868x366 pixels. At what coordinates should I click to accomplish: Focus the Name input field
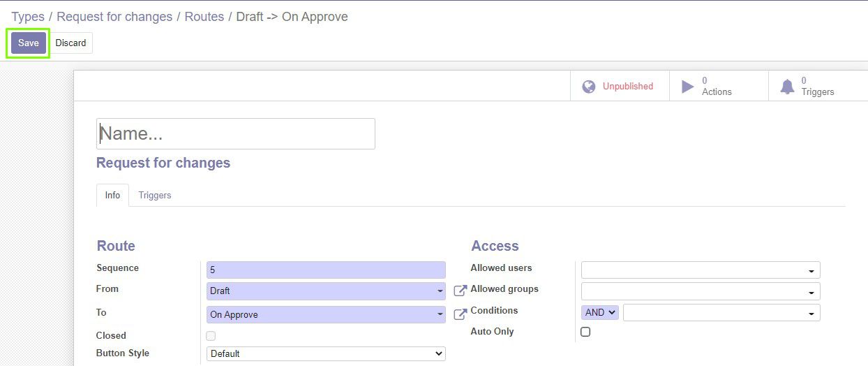point(236,133)
